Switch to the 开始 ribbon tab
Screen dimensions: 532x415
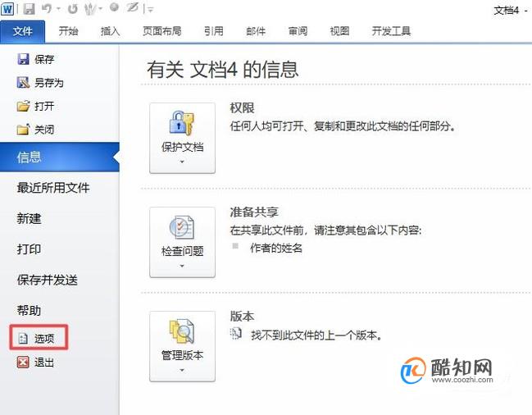tap(68, 31)
